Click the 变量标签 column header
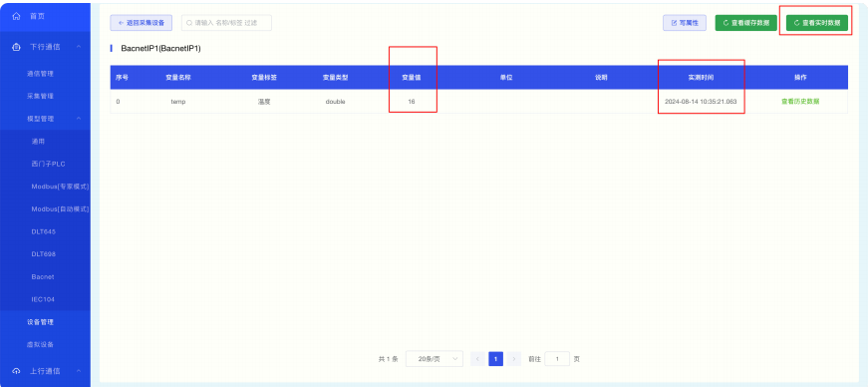 pos(264,78)
